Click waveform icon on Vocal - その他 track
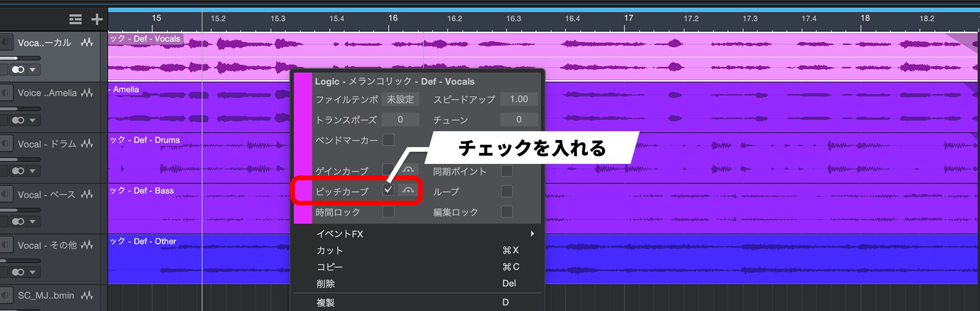The height and width of the screenshot is (311, 980). (87, 245)
